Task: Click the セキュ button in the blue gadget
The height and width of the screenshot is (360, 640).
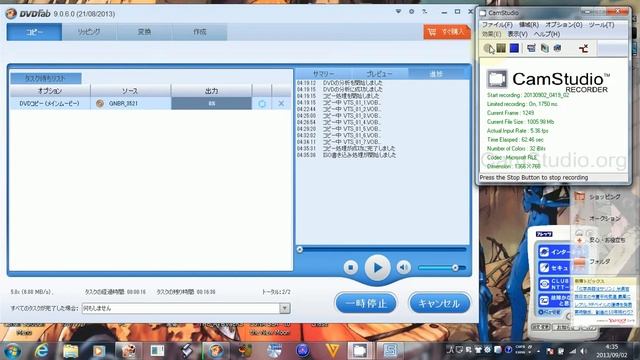Action: (554, 268)
